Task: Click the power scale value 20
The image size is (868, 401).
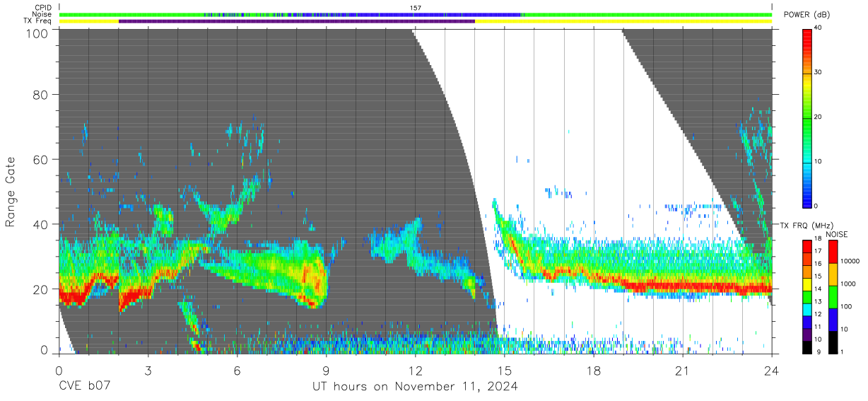Action: click(819, 117)
